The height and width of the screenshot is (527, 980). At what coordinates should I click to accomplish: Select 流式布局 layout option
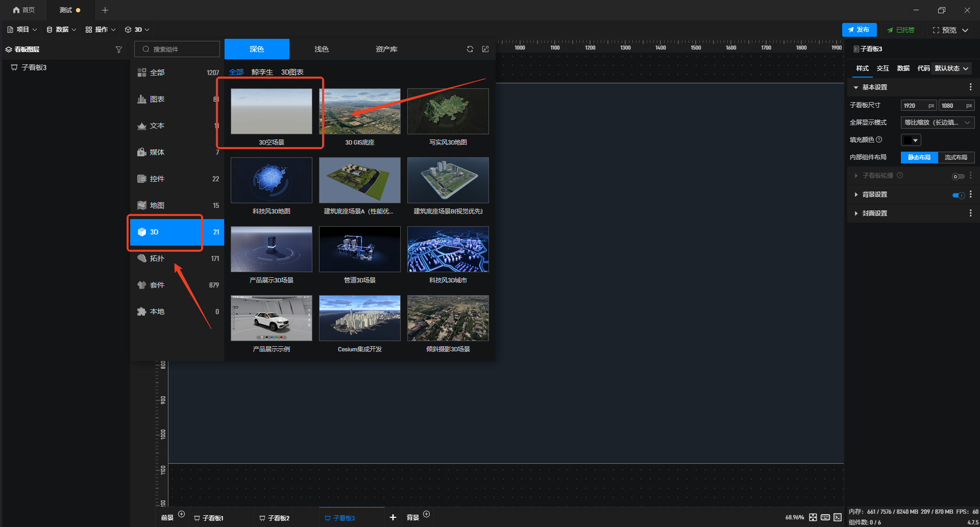point(956,157)
